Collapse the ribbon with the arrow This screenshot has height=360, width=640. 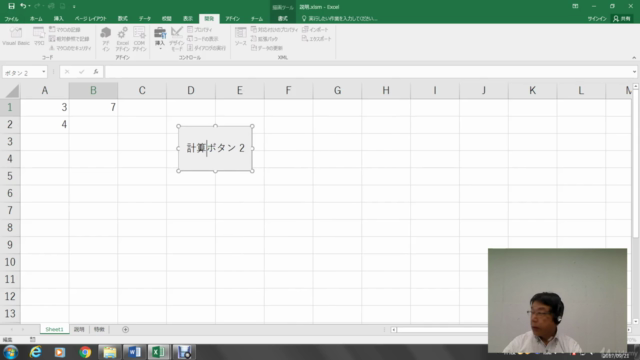coord(634,58)
